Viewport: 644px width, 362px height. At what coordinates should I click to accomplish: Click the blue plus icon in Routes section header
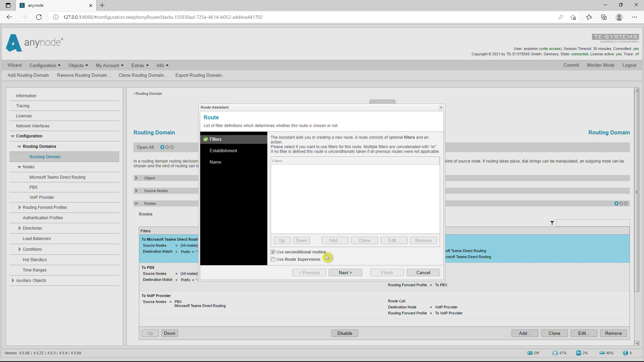(x=616, y=203)
